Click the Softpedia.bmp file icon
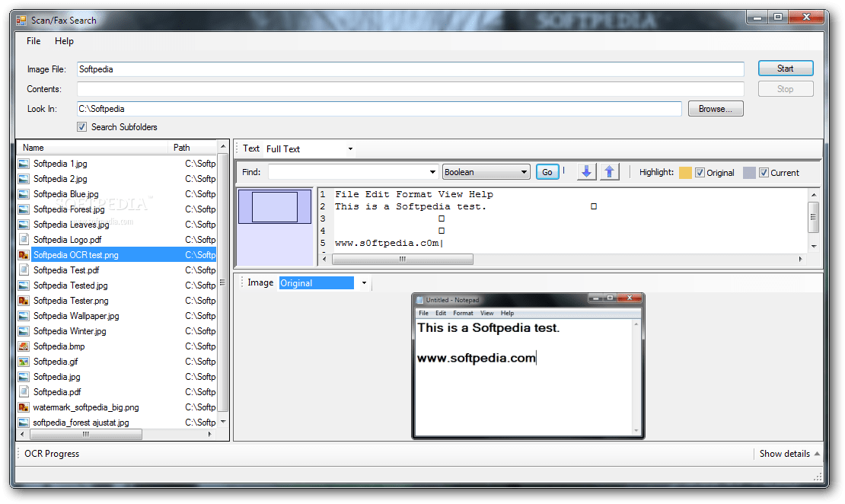The height and width of the screenshot is (504, 845). click(24, 346)
